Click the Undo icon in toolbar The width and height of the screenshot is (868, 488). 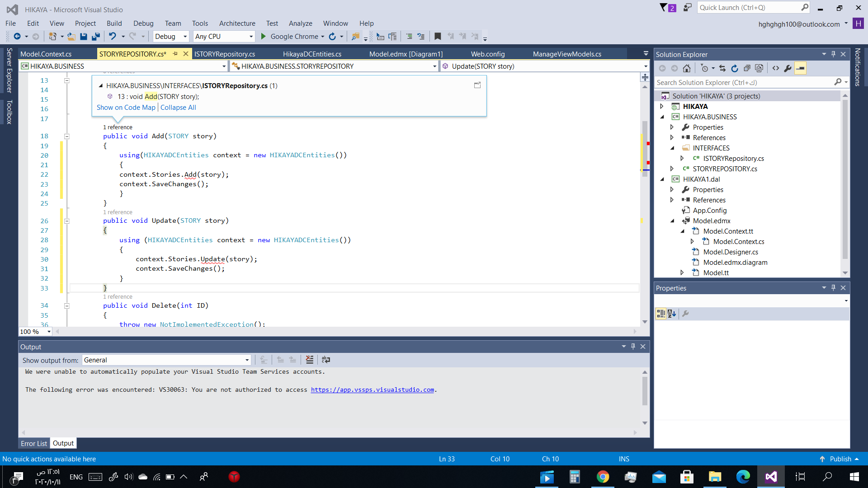pos(113,37)
